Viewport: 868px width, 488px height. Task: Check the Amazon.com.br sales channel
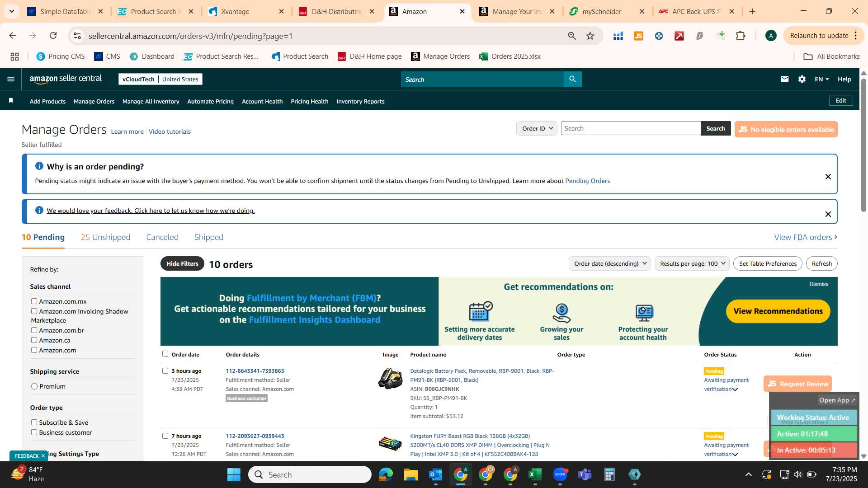pyautogui.click(x=34, y=330)
